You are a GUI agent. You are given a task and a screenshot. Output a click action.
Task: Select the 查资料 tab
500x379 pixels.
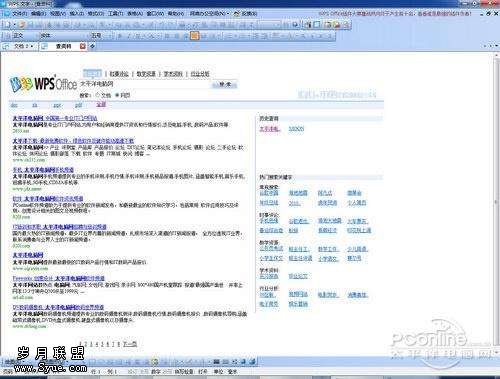(x=63, y=46)
